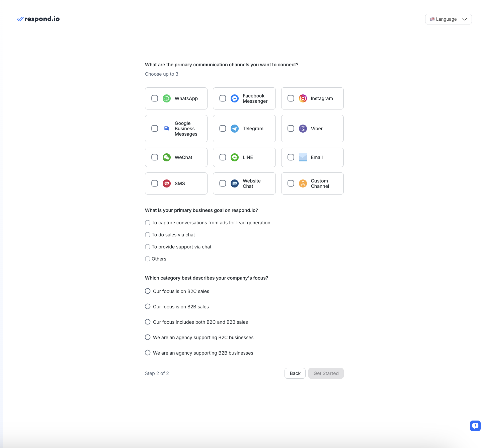Viewport: 483px width, 448px height.
Task: Enable the Website Chat checkbox
Action: pyautogui.click(x=223, y=183)
